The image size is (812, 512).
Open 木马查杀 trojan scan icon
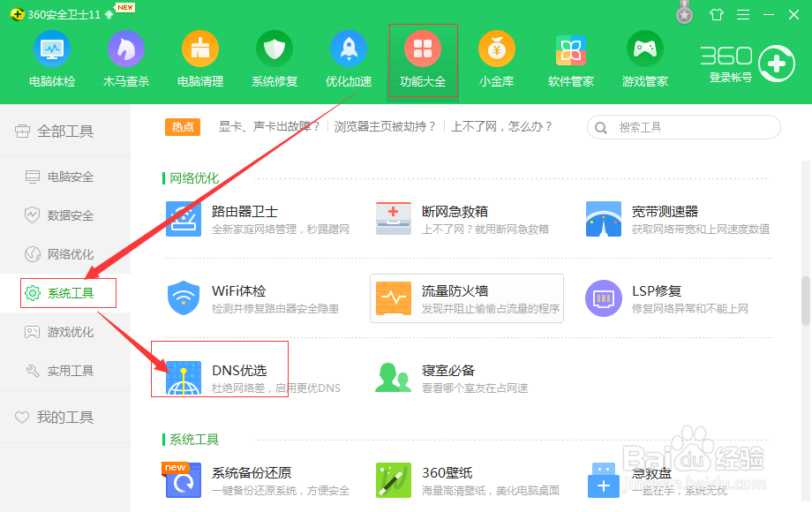point(126,49)
